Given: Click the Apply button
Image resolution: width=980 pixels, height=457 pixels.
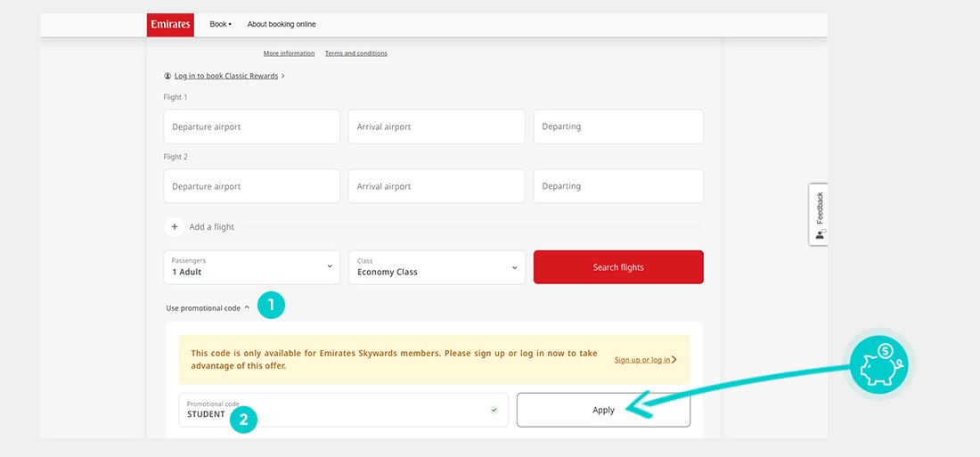Looking at the screenshot, I should pos(603,410).
